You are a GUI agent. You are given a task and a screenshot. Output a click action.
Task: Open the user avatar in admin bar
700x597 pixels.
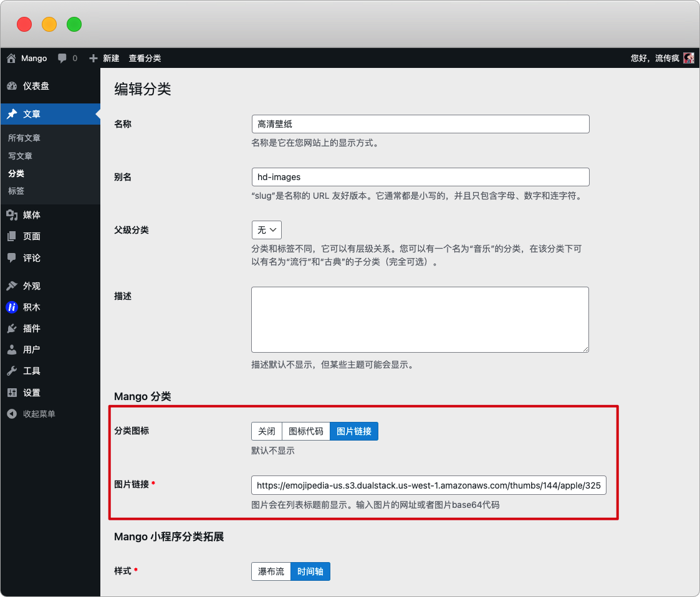tap(689, 58)
